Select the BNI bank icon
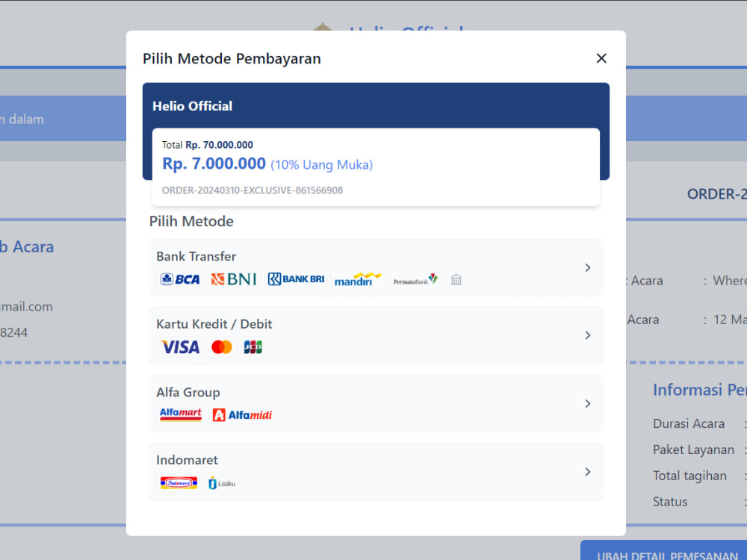This screenshot has width=747, height=560. (x=233, y=279)
